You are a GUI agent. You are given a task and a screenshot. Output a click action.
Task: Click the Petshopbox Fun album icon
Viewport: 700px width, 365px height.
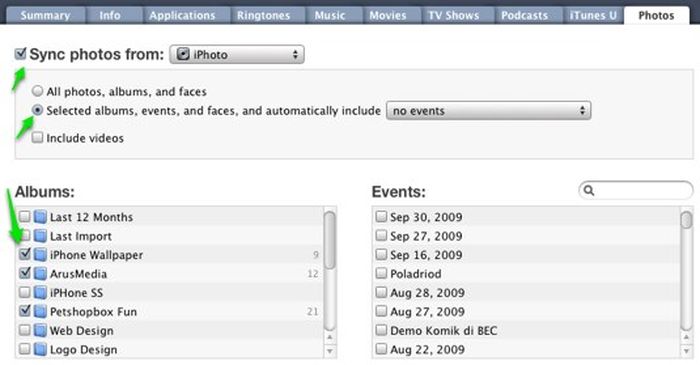(40, 311)
